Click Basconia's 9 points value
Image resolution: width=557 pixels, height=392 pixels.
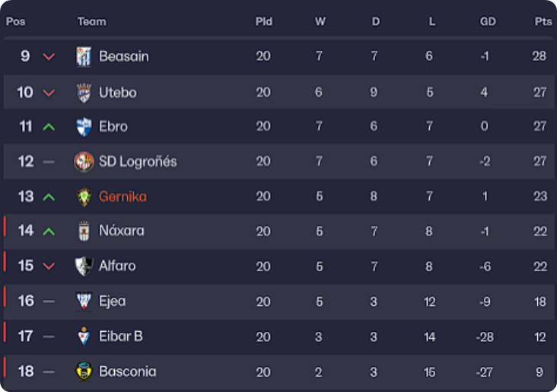540,371
